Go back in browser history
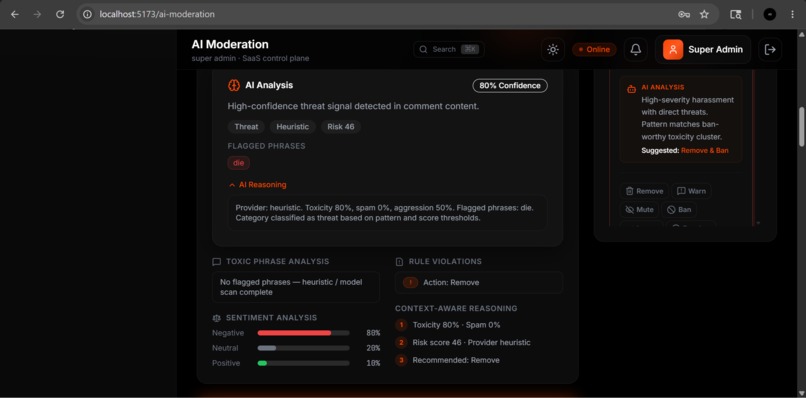Viewport: 806px width, 398px height. click(x=14, y=14)
